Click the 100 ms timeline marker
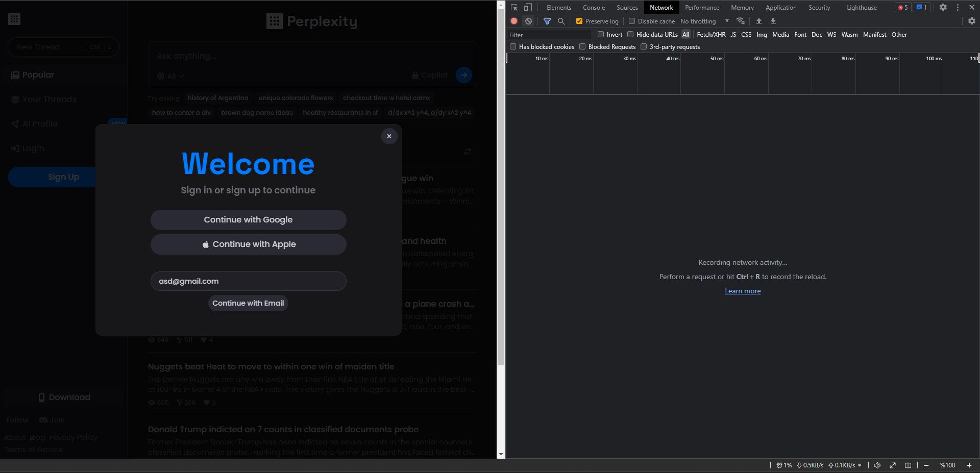 [x=934, y=59]
